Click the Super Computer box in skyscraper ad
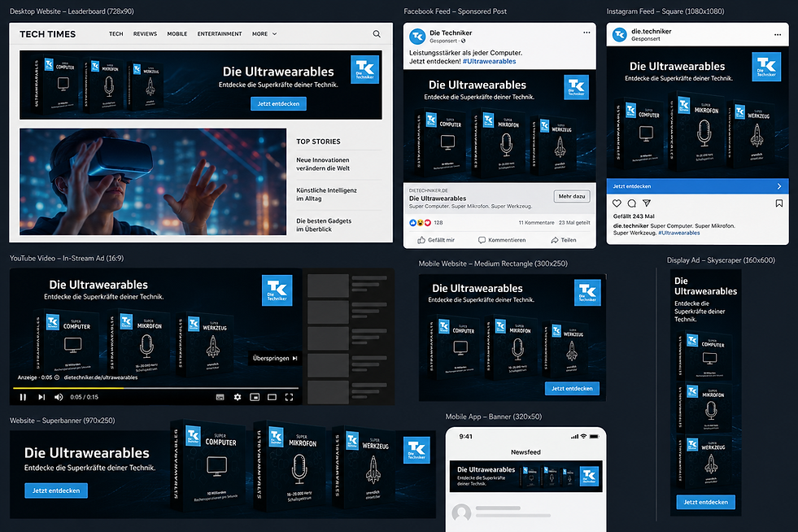Viewport: 798px width, 532px height. (x=705, y=355)
